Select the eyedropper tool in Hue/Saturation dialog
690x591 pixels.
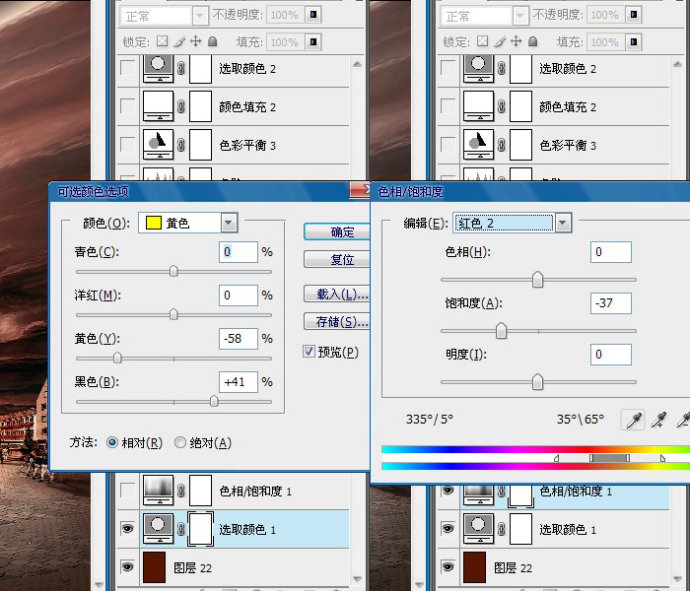[x=633, y=419]
